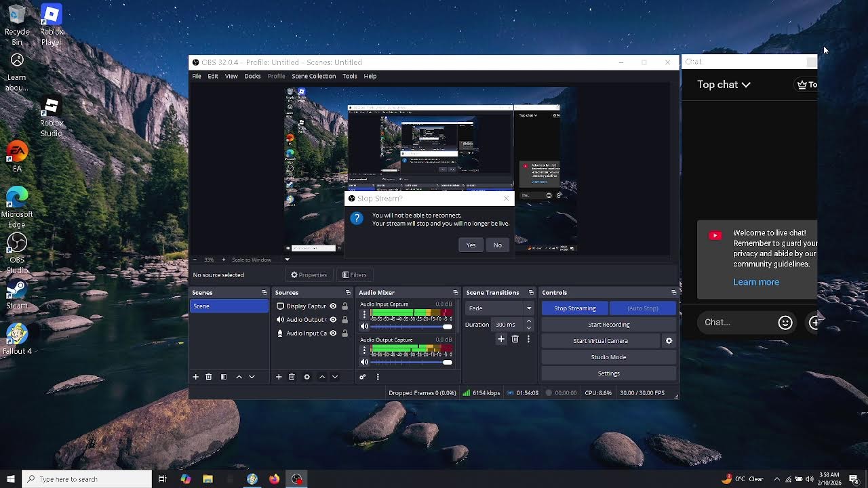This screenshot has width=868, height=488.
Task: Toggle visibility of Display Capture source
Action: [x=333, y=306]
